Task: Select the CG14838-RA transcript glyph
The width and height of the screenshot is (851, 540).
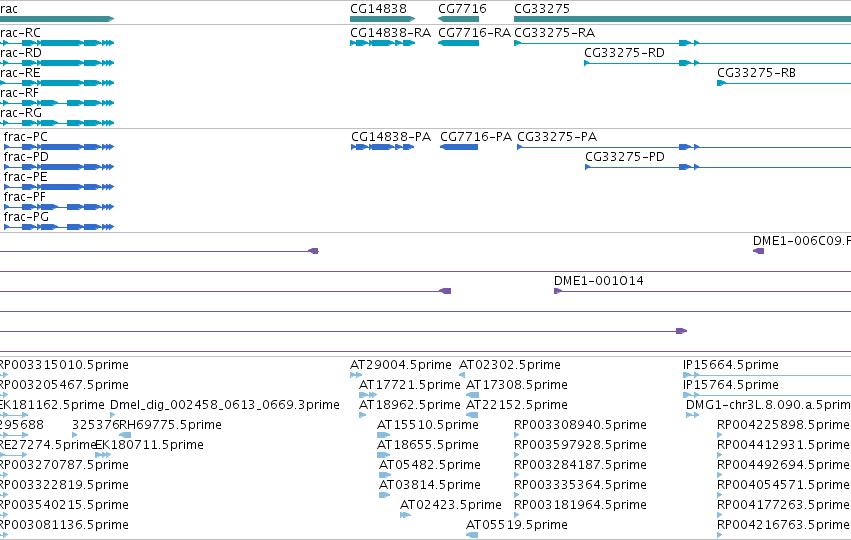Action: pos(382,43)
